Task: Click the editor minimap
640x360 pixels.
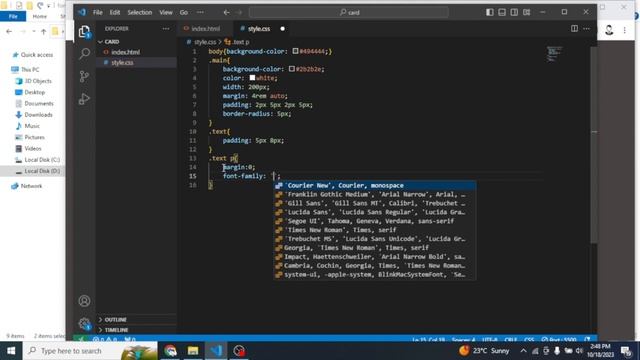Action: tap(555, 55)
